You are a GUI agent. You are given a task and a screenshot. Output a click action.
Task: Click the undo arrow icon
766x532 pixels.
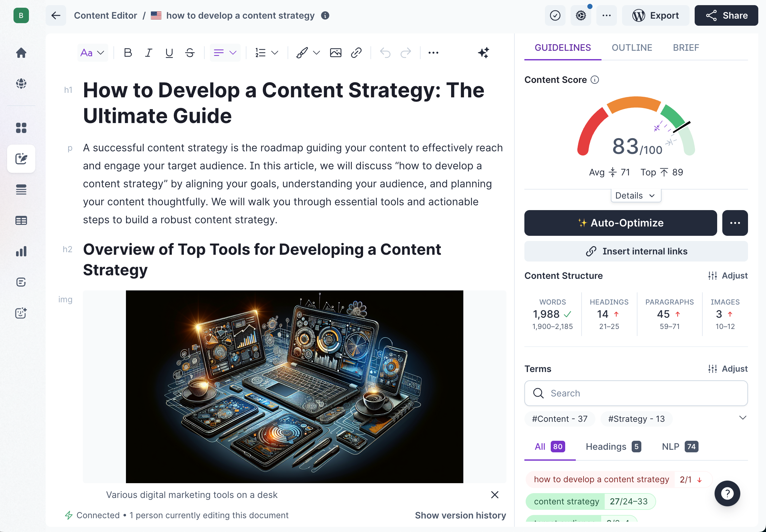385,53
